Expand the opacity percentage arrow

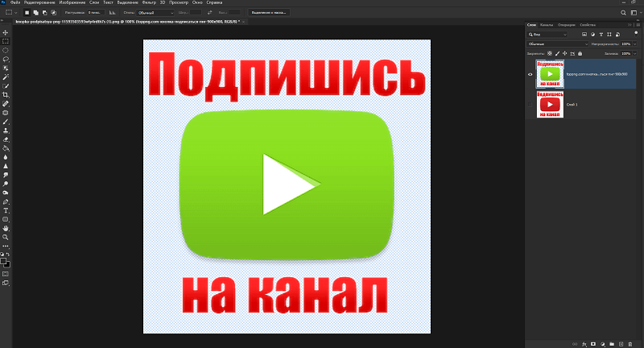(x=635, y=44)
